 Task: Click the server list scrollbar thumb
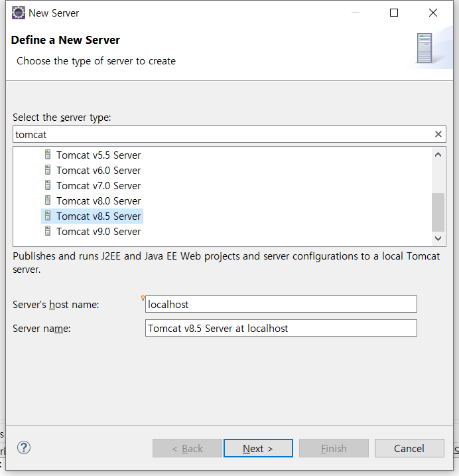tap(438, 212)
